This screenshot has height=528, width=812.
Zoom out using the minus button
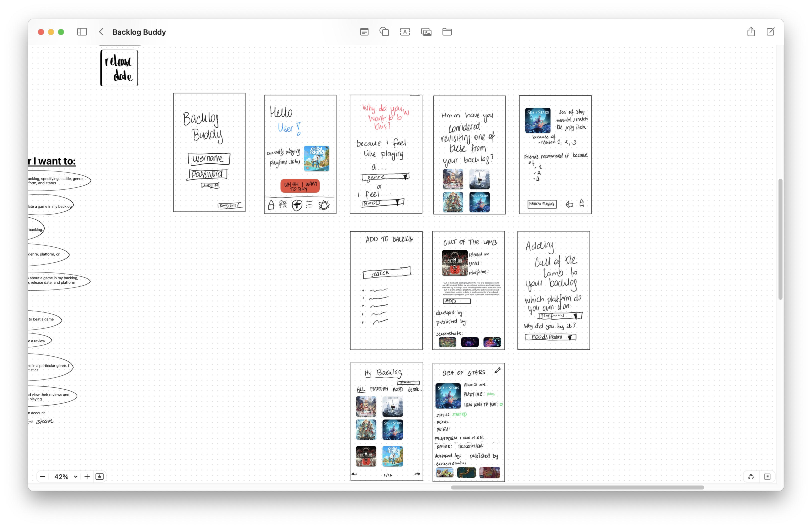point(42,476)
